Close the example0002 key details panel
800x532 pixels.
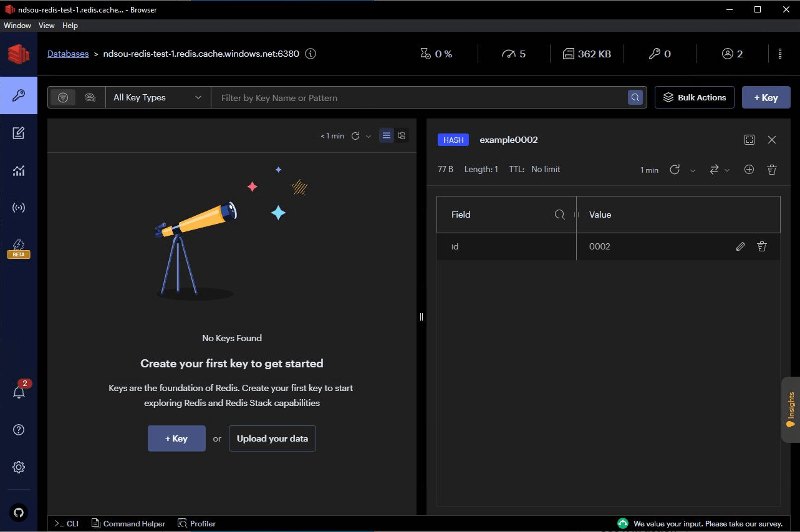coord(772,140)
